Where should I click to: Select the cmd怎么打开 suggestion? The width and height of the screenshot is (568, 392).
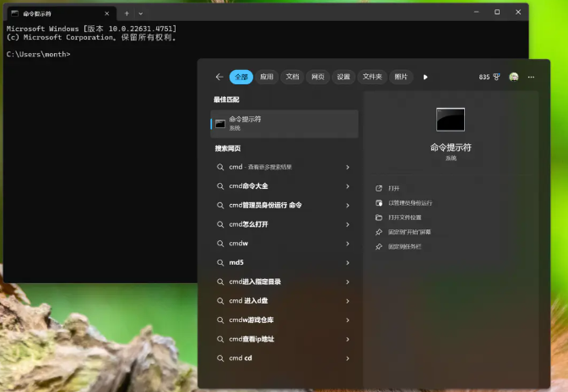284,224
